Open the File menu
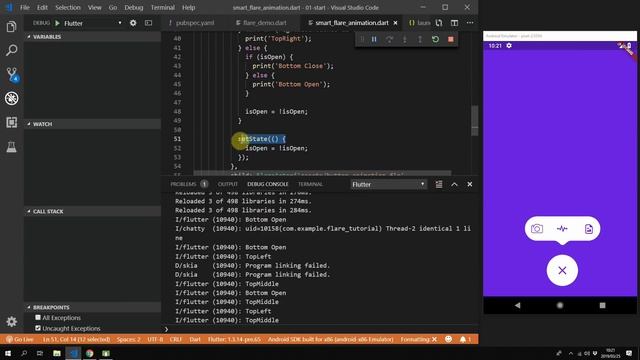 click(24, 7)
